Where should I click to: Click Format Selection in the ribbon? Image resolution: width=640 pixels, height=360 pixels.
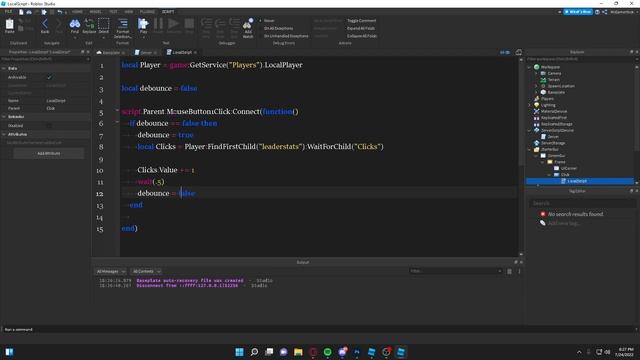click(122, 28)
